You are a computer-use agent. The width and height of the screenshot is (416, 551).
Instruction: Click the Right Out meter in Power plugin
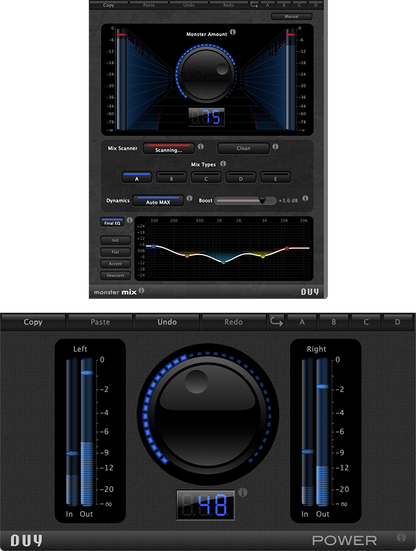[322, 432]
